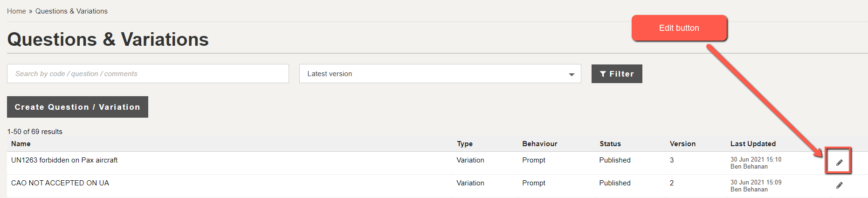Open CAO NOT ACCEPTED ON UA entry
The width and height of the screenshot is (868, 198).
point(60,183)
